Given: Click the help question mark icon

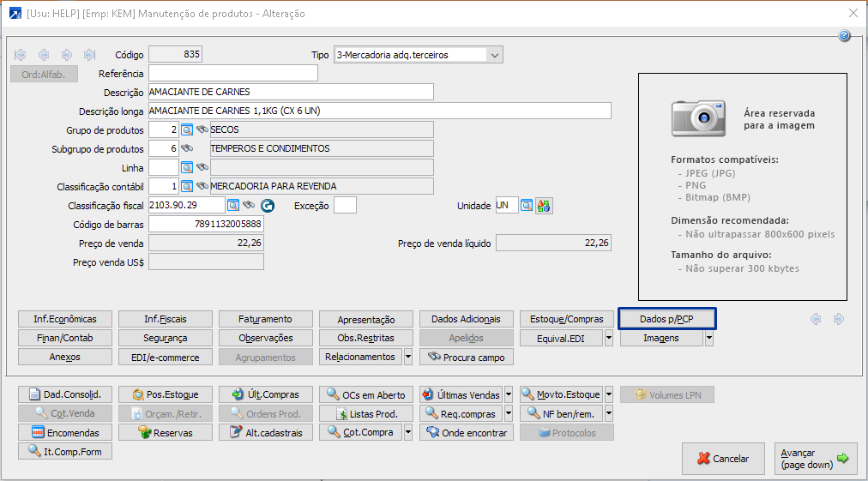Looking at the screenshot, I should click(844, 36).
